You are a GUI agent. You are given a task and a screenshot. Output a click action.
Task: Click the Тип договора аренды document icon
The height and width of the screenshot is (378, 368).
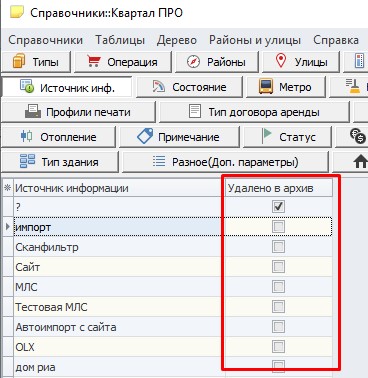pyautogui.click(x=195, y=111)
